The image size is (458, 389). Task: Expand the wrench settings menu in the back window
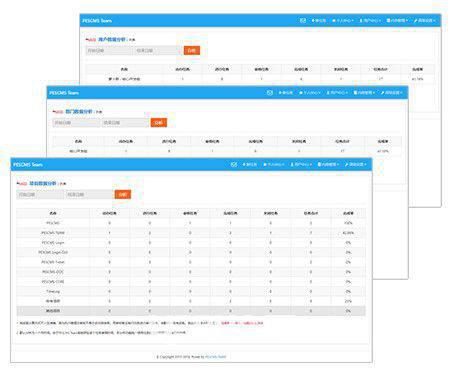424,21
